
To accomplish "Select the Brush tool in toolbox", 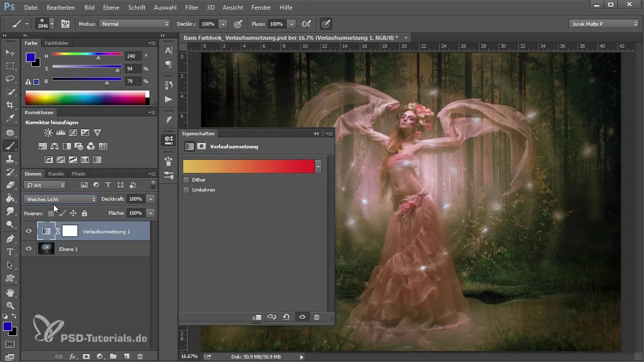I will (10, 146).
